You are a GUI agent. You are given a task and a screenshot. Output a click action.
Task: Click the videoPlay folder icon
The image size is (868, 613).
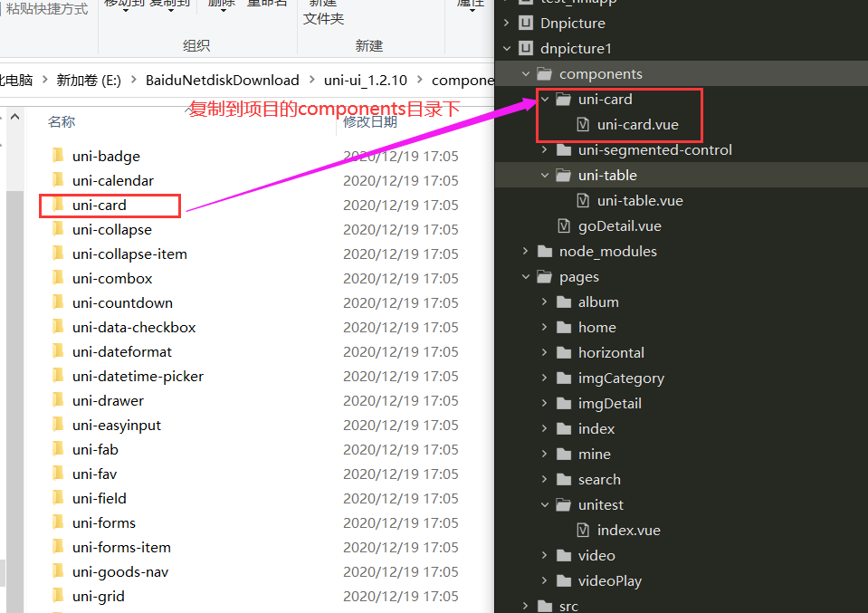click(564, 580)
